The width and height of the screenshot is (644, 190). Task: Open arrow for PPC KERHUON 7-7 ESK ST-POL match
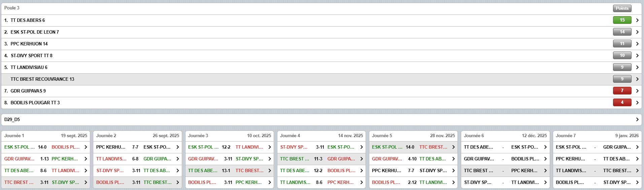tap(178, 147)
